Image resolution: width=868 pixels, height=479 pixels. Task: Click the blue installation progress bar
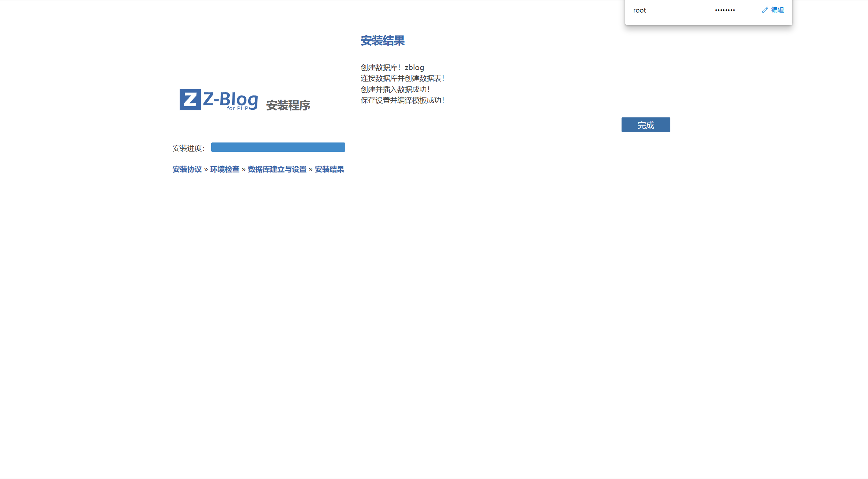[x=278, y=147]
